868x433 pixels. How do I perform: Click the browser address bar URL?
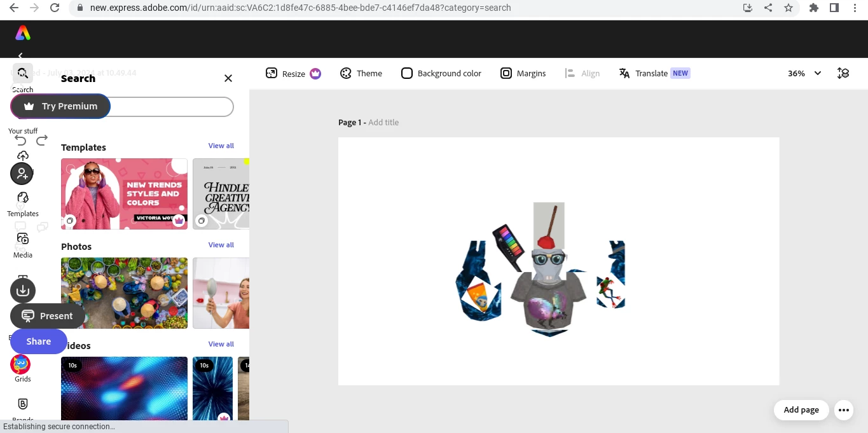300,8
